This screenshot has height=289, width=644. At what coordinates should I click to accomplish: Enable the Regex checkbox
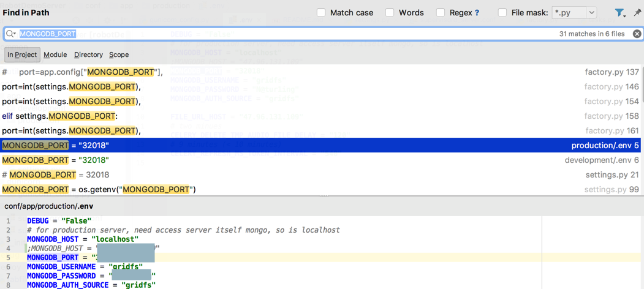pyautogui.click(x=441, y=12)
